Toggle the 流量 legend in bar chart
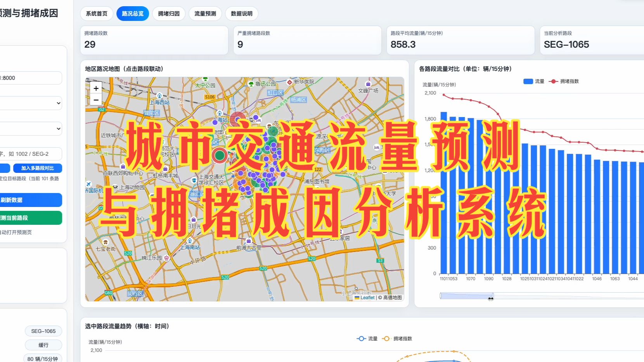 tap(534, 81)
